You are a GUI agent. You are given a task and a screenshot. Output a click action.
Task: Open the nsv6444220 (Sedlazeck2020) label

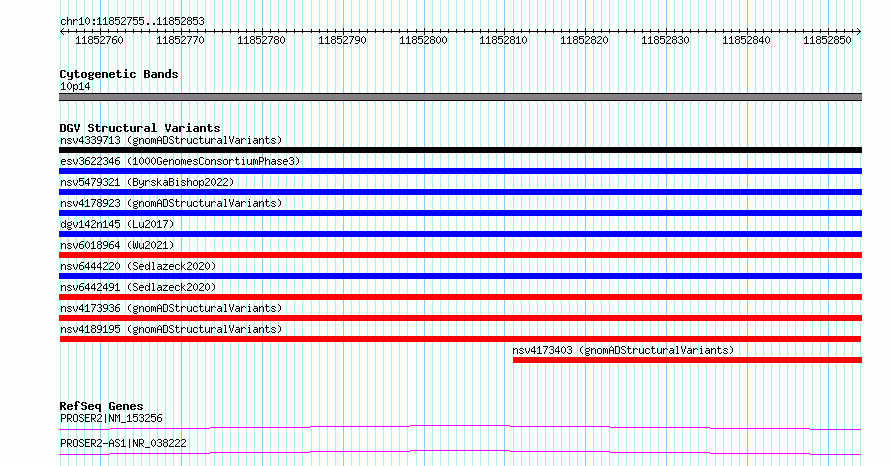138,266
